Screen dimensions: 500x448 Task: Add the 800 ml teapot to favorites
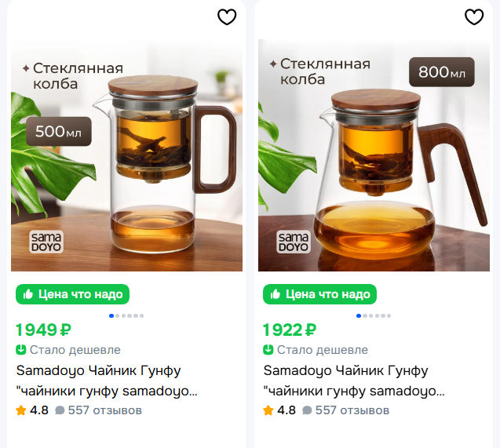[x=474, y=17]
